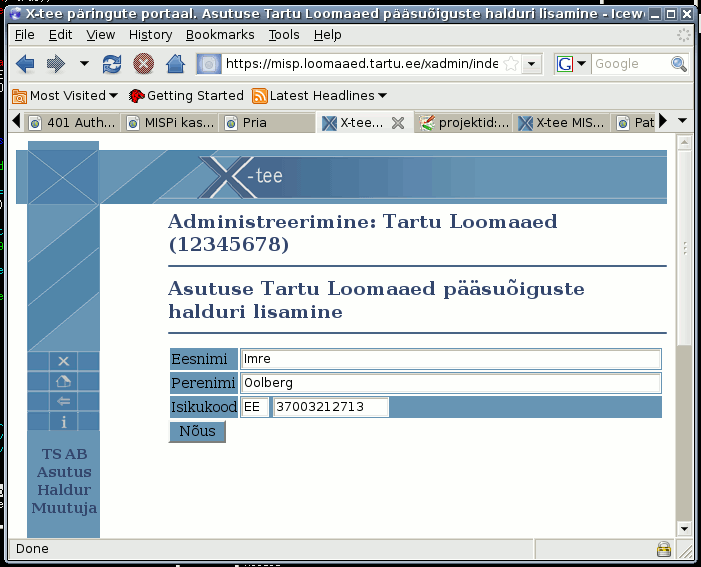
Task: Click the Perenimi field containing Oolberg
Action: (x=451, y=383)
